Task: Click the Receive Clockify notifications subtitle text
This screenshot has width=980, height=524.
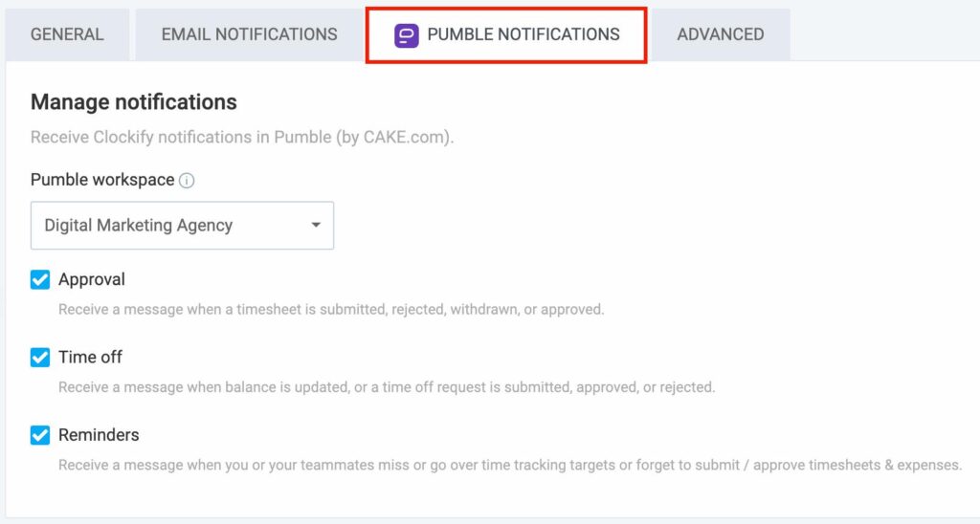Action: 242,138
